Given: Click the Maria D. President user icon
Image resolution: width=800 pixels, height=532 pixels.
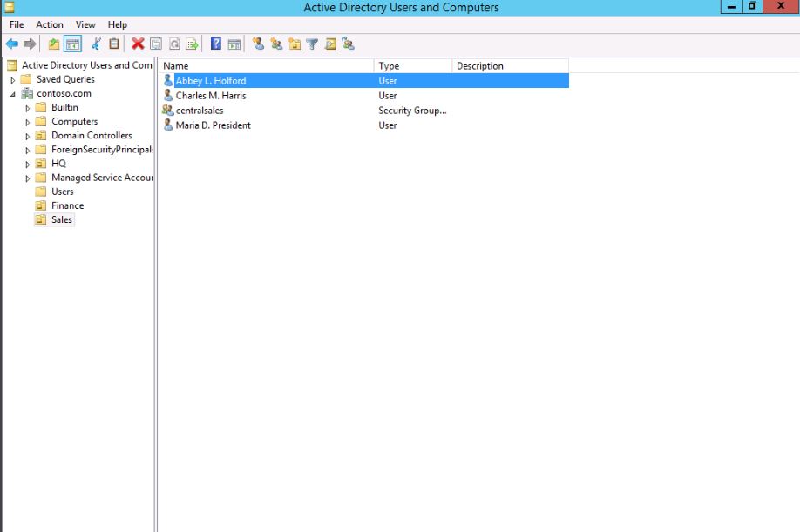Looking at the screenshot, I should coord(168,125).
